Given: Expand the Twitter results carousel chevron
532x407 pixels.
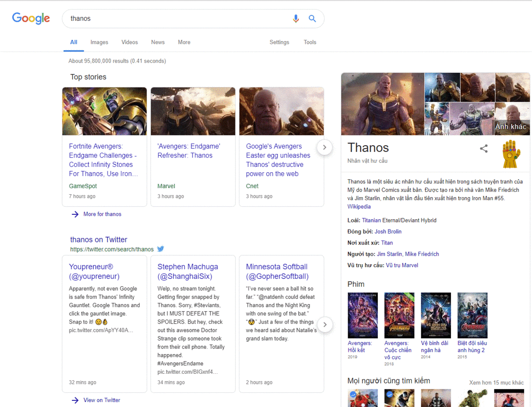Looking at the screenshot, I should pos(325,324).
